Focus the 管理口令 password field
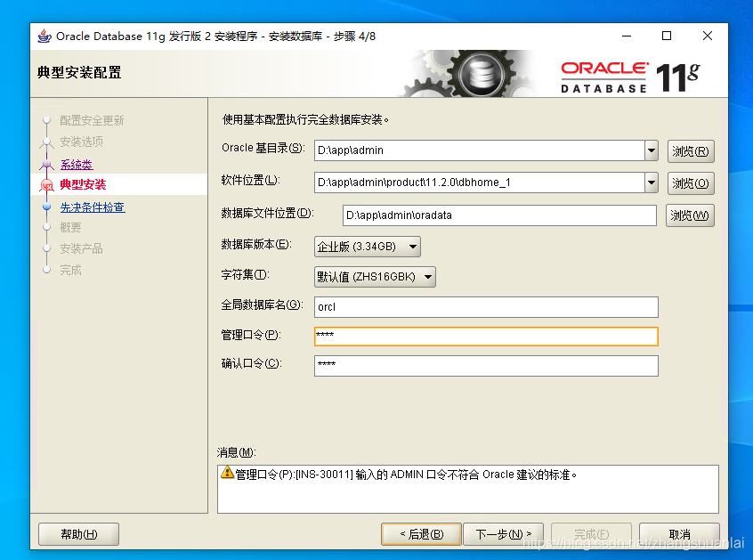 click(x=486, y=337)
